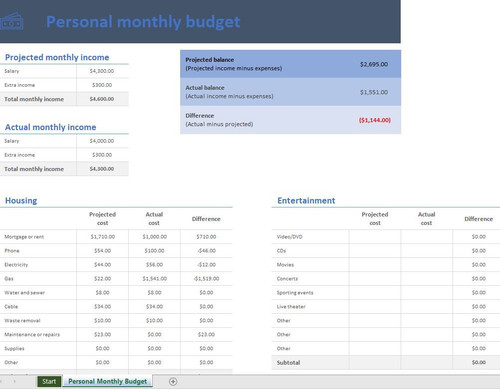The height and width of the screenshot is (389, 500).
Task: Select the Personal monthly budget title
Action: pos(143,22)
